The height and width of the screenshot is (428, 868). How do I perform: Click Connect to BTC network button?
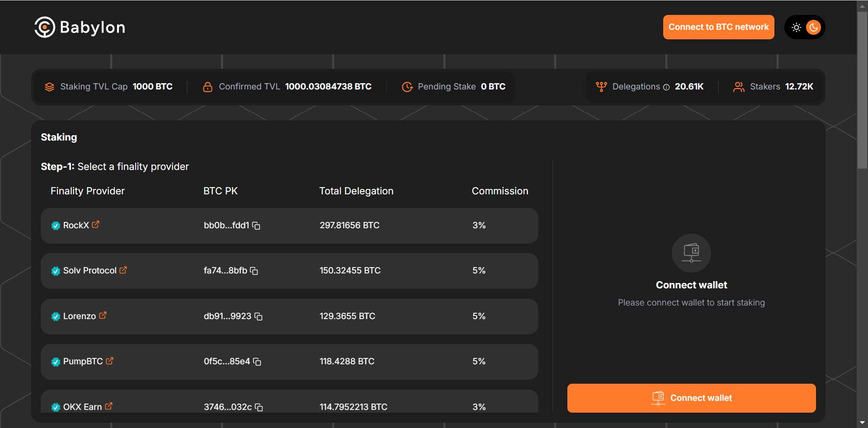coord(718,27)
